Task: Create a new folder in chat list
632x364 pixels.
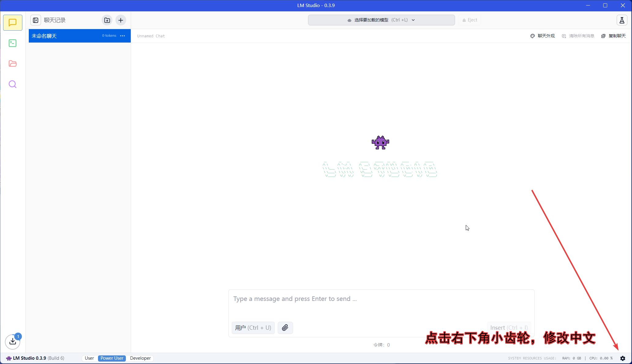Action: click(x=107, y=20)
